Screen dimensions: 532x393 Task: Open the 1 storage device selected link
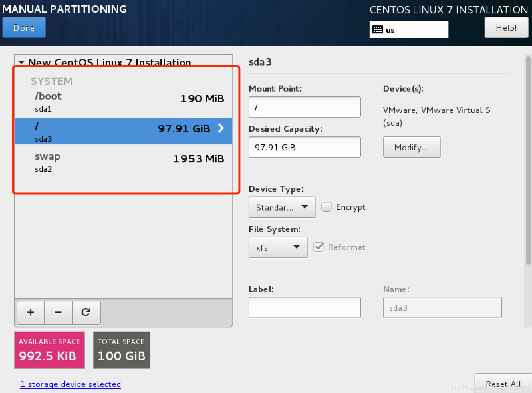[x=71, y=384]
